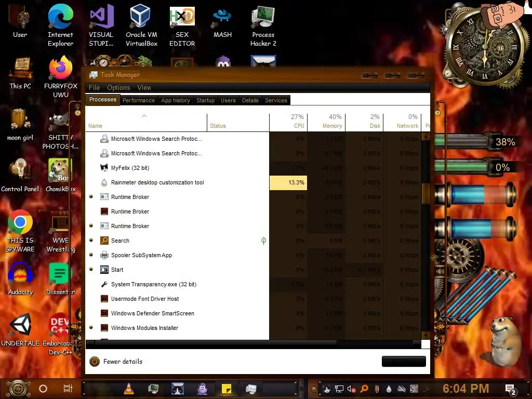Image resolution: width=532 pixels, height=399 pixels.
Task: Click the muted volume tray icon
Action: 352,389
